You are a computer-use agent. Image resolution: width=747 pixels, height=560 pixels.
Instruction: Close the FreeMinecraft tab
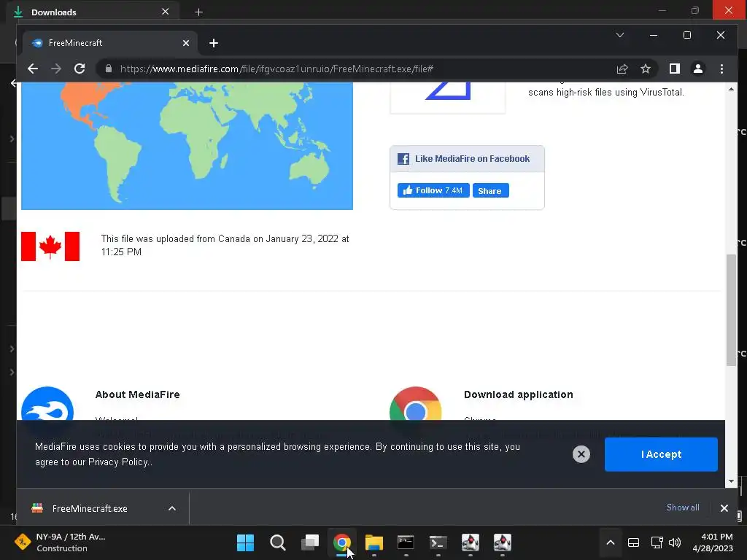point(186,43)
